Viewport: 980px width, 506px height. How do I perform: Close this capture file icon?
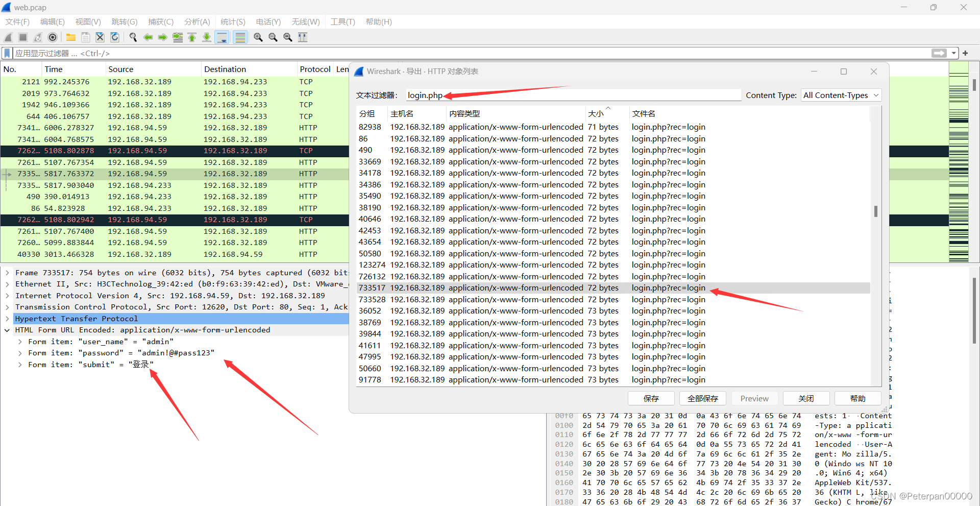click(100, 37)
